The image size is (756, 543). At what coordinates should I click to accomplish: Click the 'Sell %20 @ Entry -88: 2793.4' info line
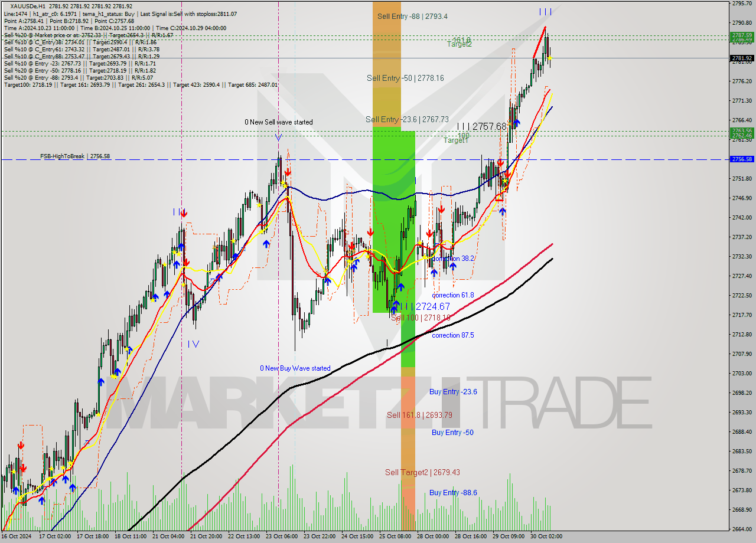coord(79,77)
